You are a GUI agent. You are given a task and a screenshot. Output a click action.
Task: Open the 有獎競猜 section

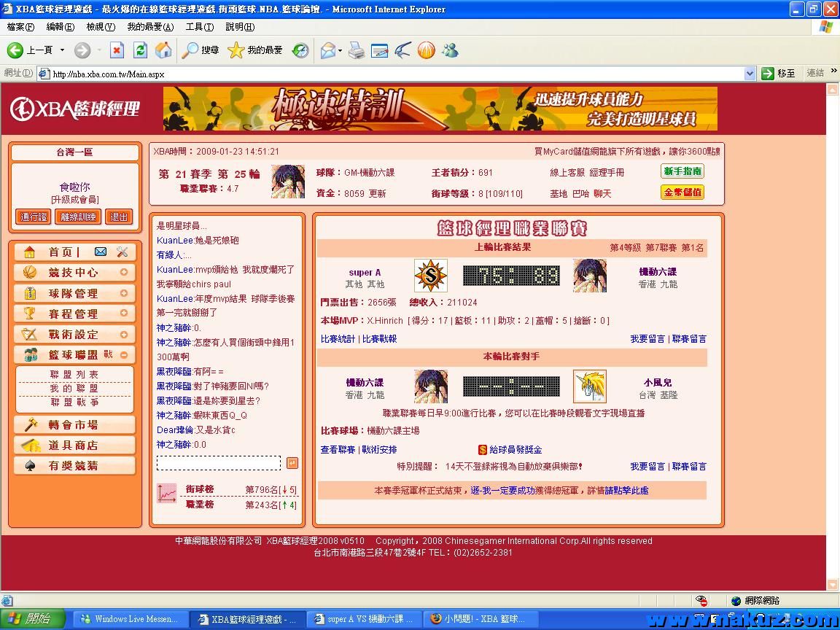[x=74, y=465]
